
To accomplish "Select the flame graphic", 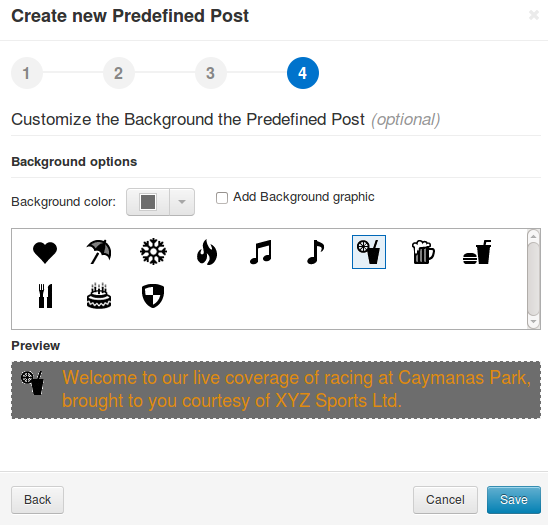I will tap(207, 252).
